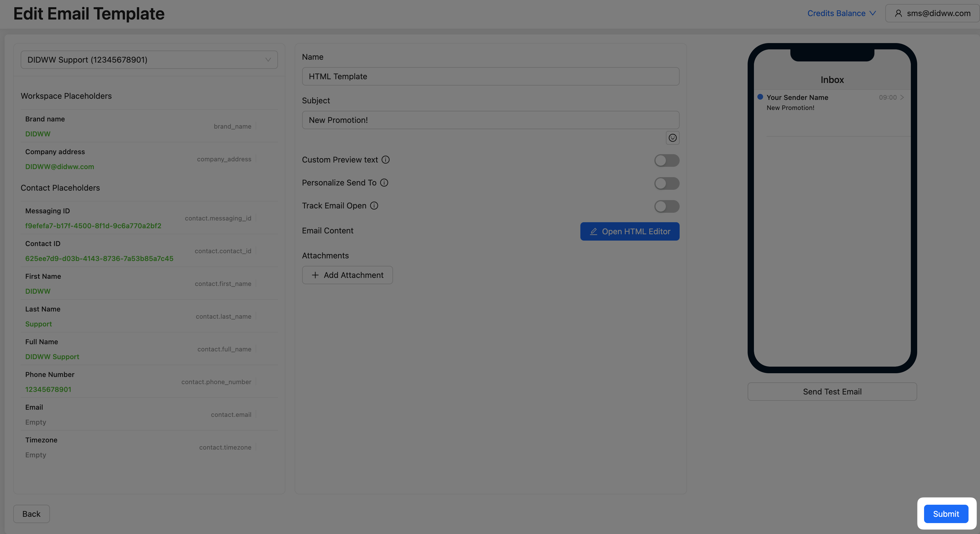Click info icon next to Custom Preview text
The image size is (980, 534).
pos(385,160)
